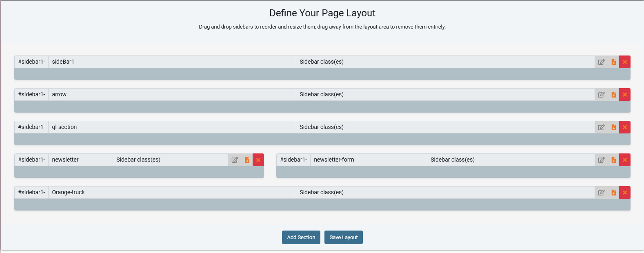644x253 pixels.
Task: Focus the class(es) input for newsletter-form
Action: 537,160
